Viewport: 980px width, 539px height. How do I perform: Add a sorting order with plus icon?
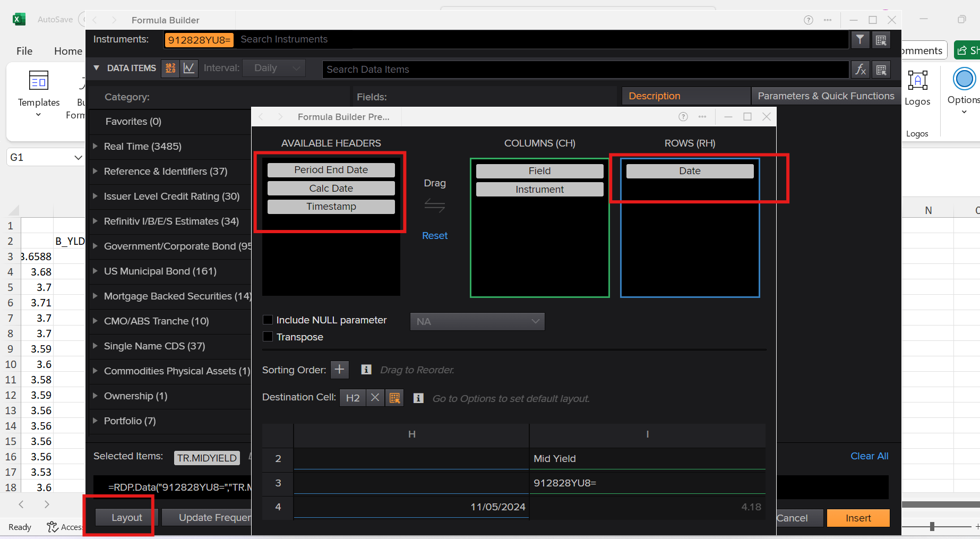click(x=340, y=370)
